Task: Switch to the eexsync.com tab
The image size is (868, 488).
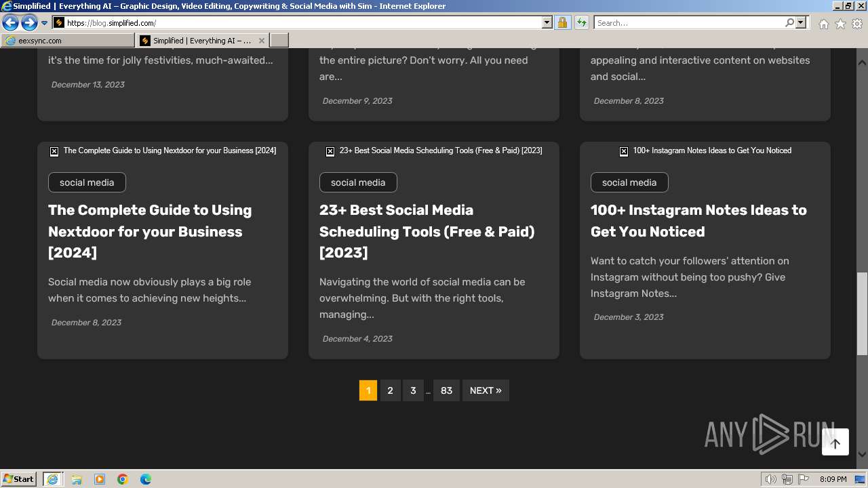Action: [68, 41]
